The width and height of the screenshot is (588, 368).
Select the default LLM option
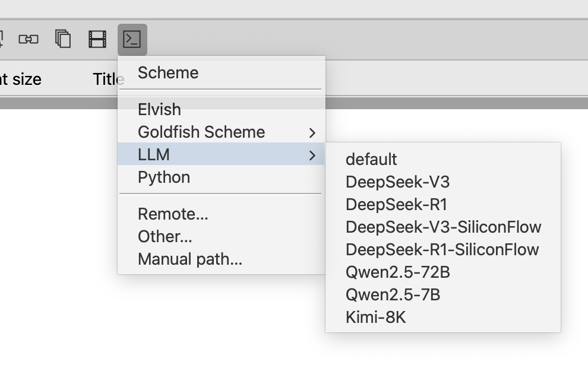371,160
